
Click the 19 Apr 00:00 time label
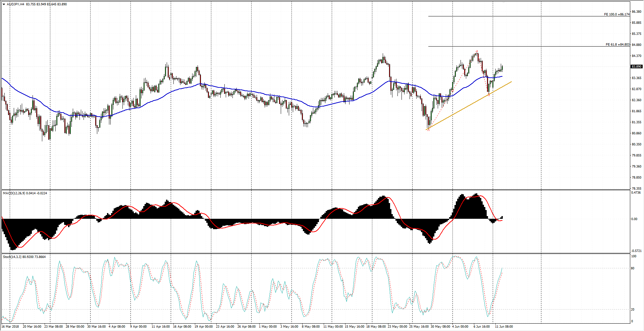pyautogui.click(x=203, y=327)
